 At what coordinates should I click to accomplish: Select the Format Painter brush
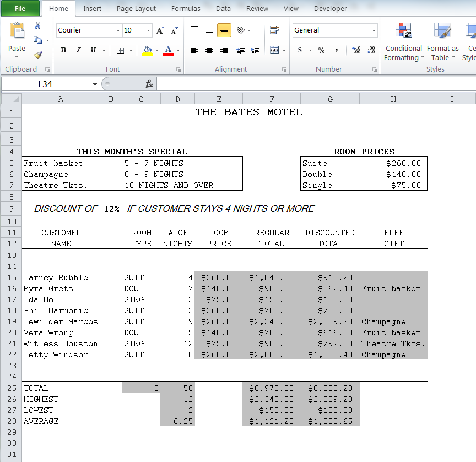tap(37, 55)
